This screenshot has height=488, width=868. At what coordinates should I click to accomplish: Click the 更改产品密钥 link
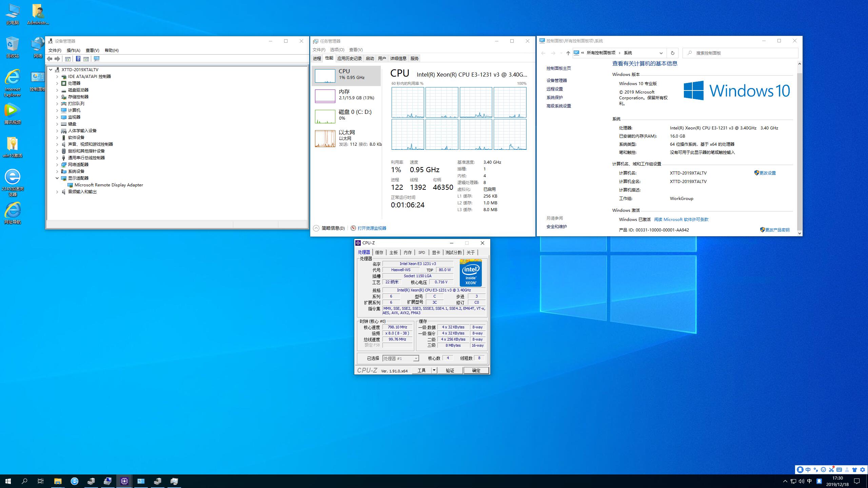(777, 230)
